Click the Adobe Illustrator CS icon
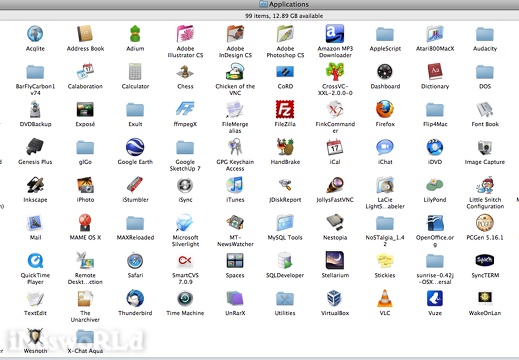519x360 pixels. [x=185, y=34]
